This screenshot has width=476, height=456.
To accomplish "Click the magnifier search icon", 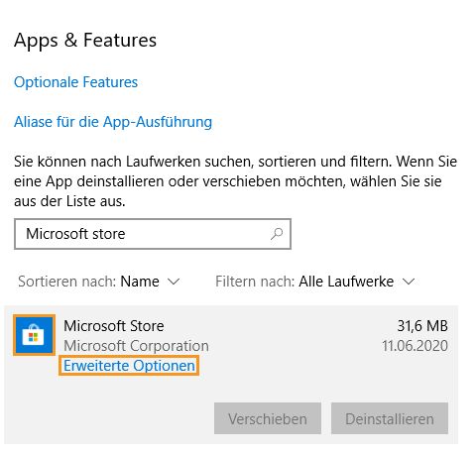I will (x=277, y=234).
